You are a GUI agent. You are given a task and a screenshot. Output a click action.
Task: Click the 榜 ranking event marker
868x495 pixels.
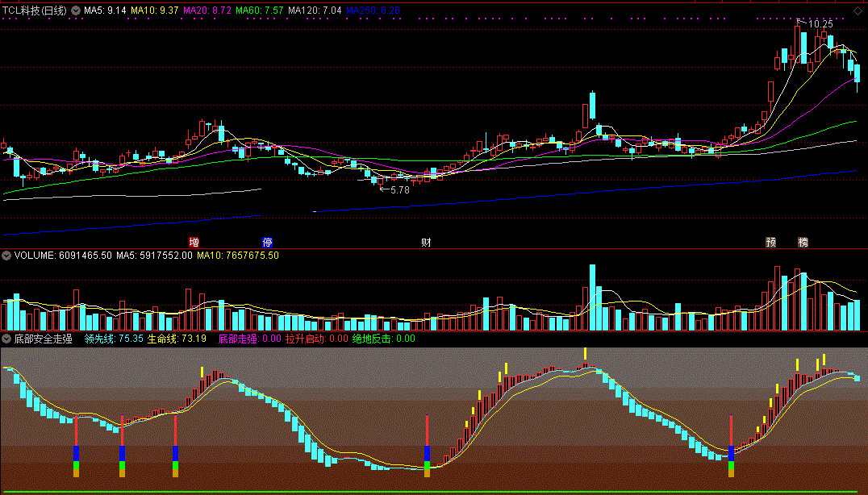[x=803, y=242]
